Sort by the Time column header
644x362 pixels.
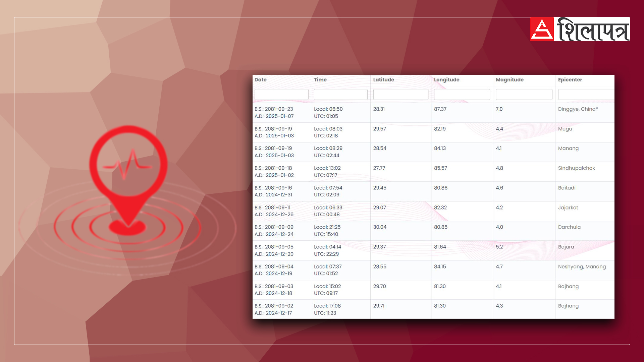(320, 80)
